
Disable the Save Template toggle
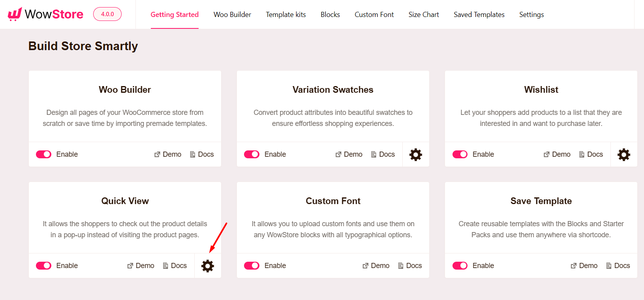pyautogui.click(x=460, y=265)
